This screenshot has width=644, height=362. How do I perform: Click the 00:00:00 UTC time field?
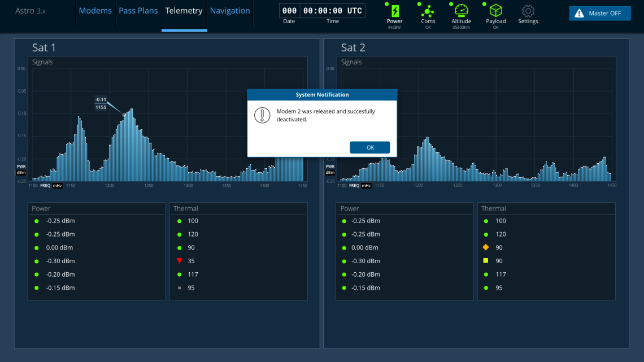pyautogui.click(x=333, y=11)
